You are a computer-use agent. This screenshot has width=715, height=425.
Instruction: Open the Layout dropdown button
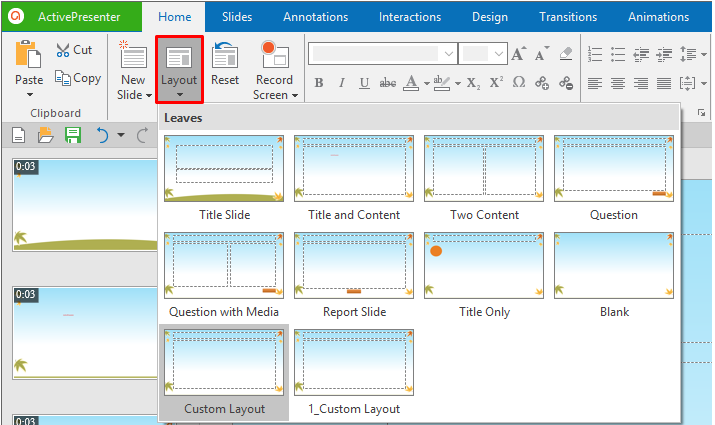(179, 70)
